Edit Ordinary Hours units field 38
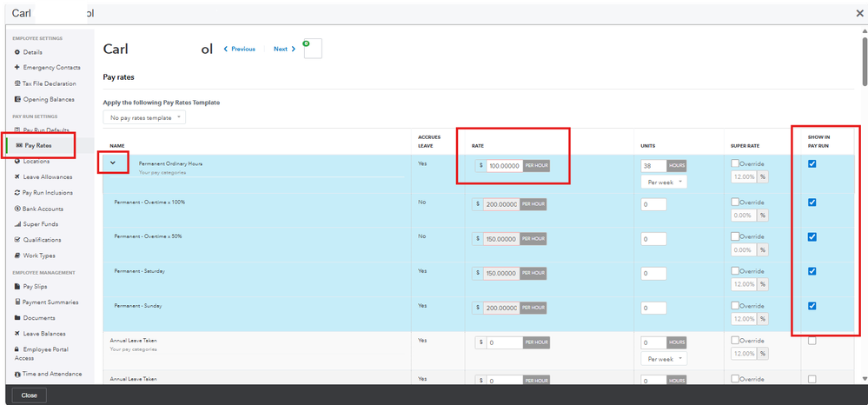Viewport: 868px width, 405px height. (653, 166)
